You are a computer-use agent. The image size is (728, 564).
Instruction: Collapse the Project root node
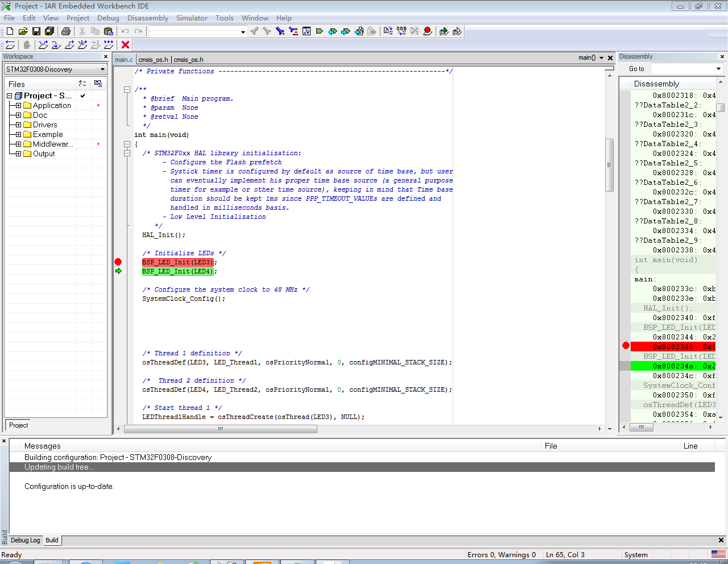click(x=9, y=96)
